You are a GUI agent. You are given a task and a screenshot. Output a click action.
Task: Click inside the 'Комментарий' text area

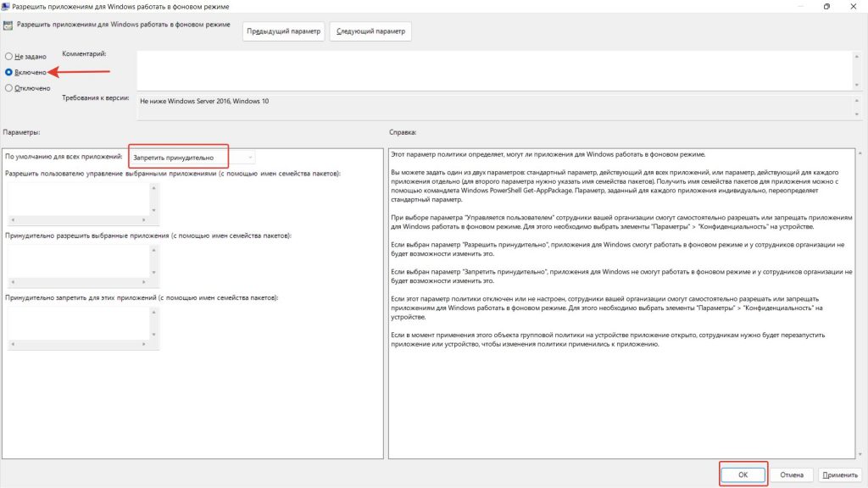494,70
